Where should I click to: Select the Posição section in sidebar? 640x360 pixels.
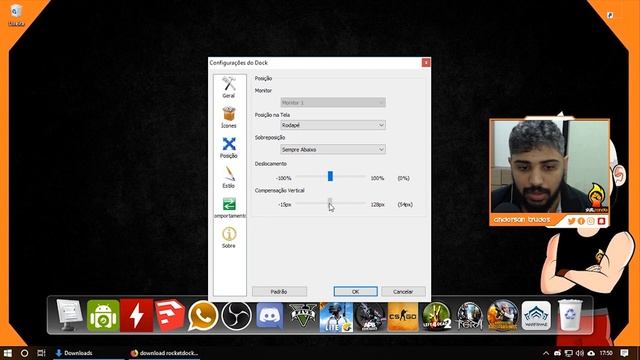point(229,148)
